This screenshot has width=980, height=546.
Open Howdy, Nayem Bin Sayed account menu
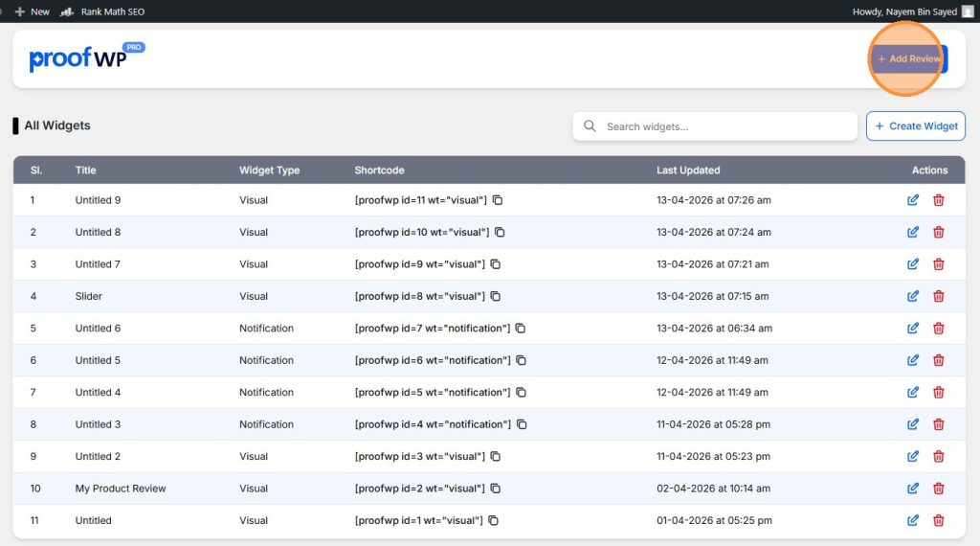[x=912, y=11]
